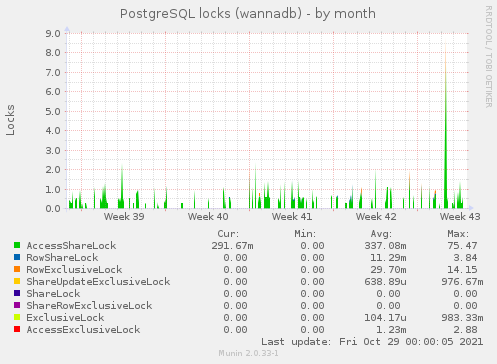Click the Week 40 axis label

(208, 217)
